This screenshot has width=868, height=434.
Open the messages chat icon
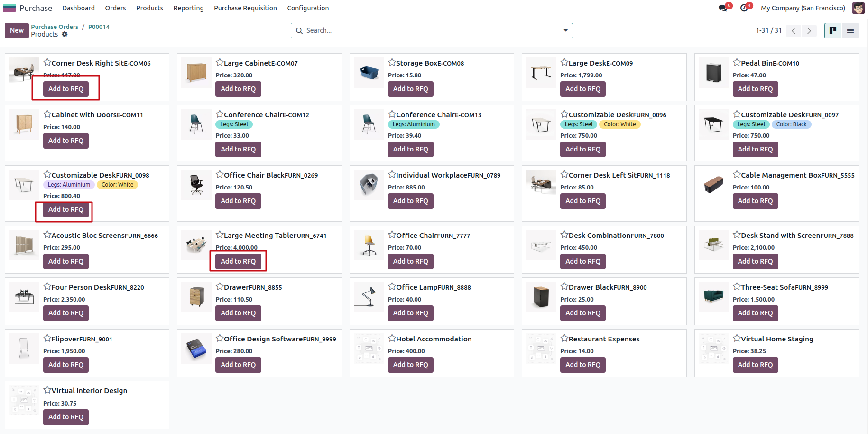click(x=723, y=8)
